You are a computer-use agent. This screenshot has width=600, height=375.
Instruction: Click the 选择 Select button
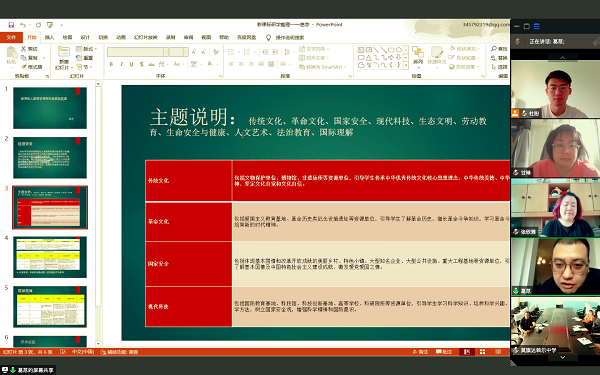[x=499, y=67]
